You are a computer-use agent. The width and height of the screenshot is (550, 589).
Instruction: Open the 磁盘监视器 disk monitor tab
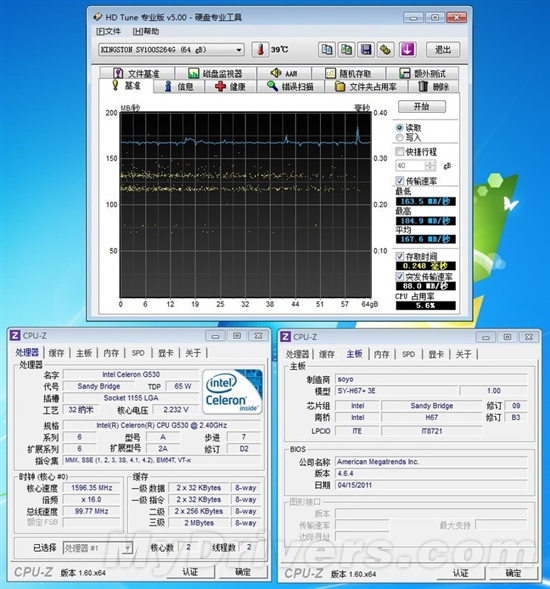[216, 73]
